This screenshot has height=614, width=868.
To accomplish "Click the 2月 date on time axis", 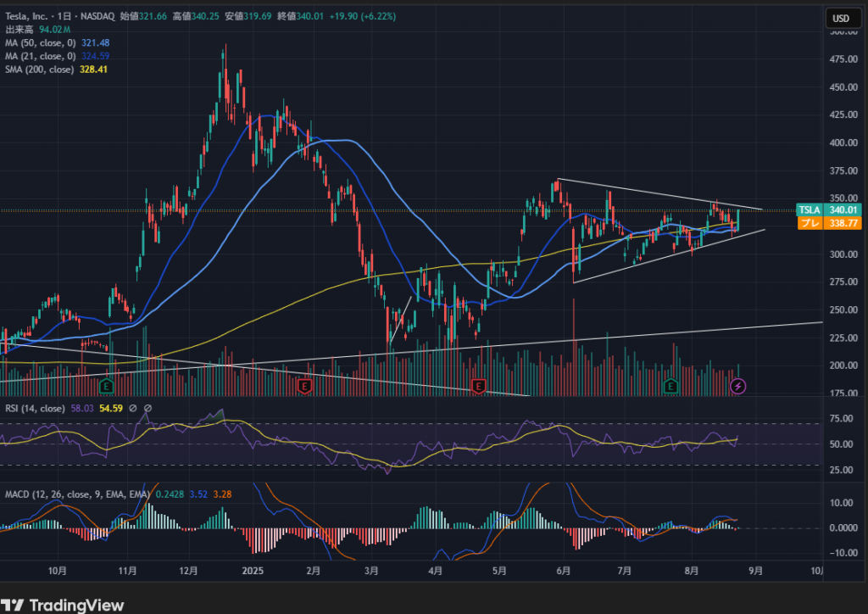I will point(314,571).
